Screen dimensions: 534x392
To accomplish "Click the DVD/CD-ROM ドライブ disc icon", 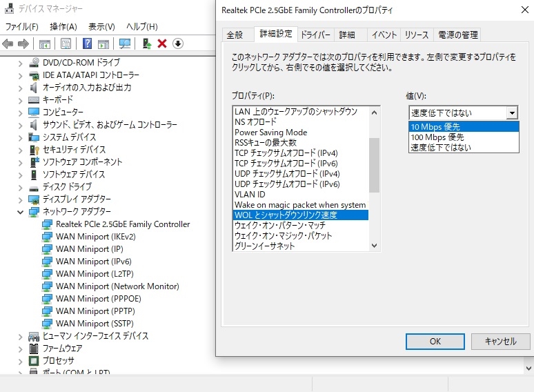I will (34, 63).
